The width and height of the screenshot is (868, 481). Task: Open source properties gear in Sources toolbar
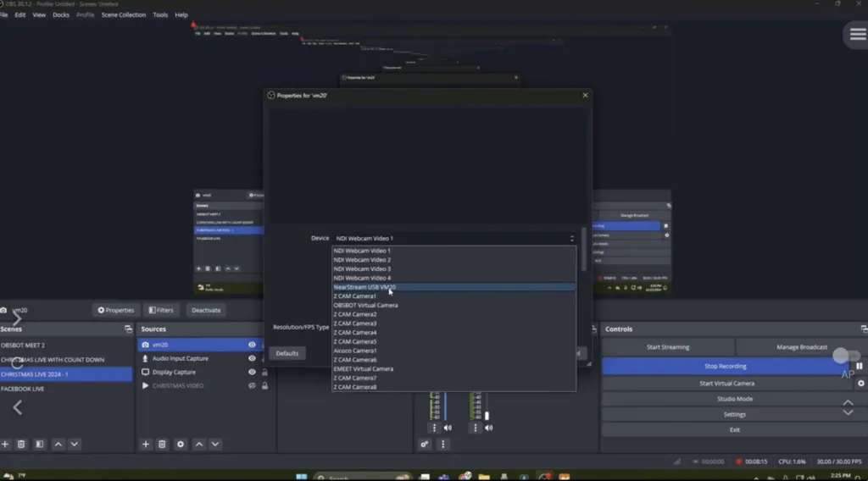point(181,444)
